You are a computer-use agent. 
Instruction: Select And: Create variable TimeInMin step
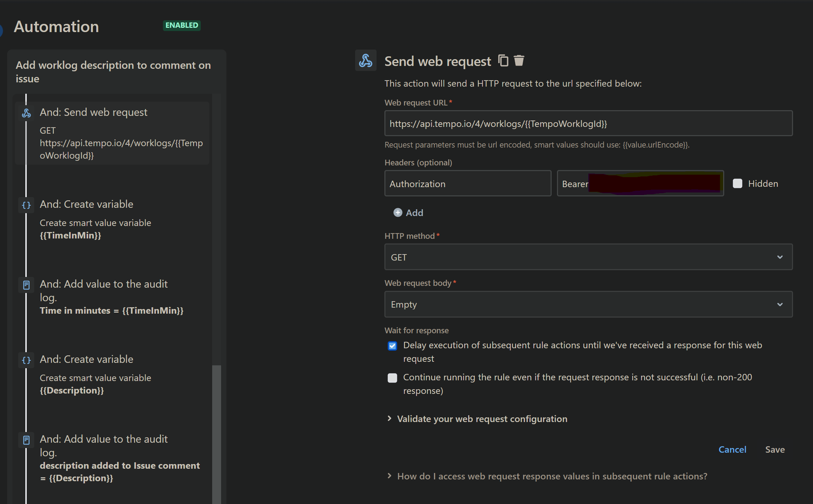pyautogui.click(x=87, y=205)
